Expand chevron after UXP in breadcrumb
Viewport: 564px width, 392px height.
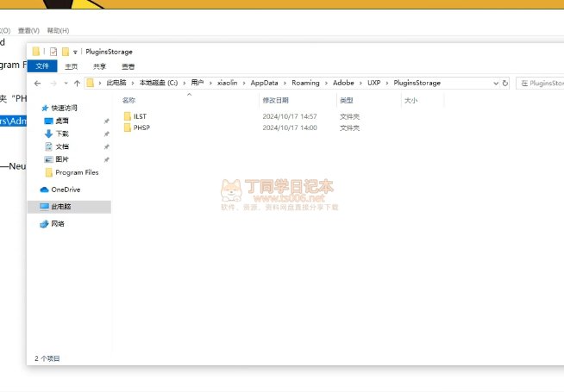[387, 83]
